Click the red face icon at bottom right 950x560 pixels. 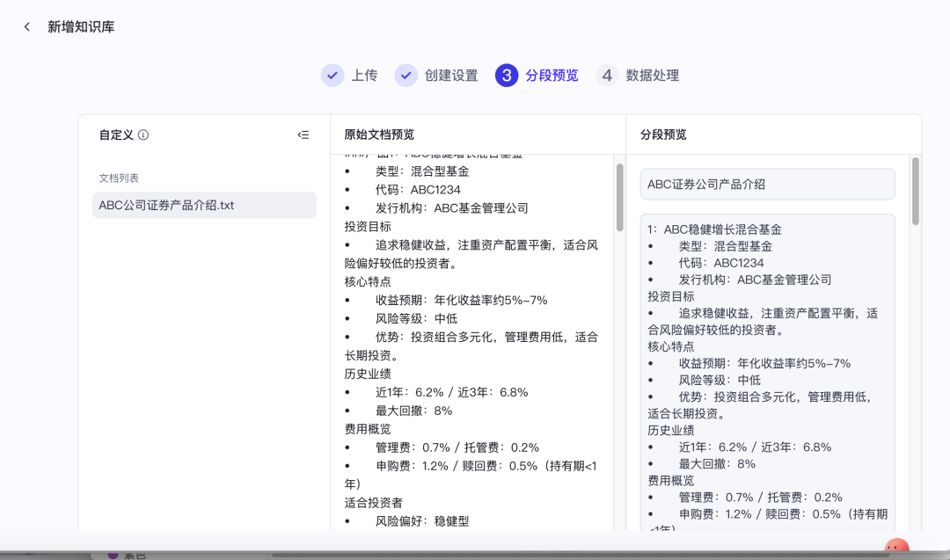895,549
